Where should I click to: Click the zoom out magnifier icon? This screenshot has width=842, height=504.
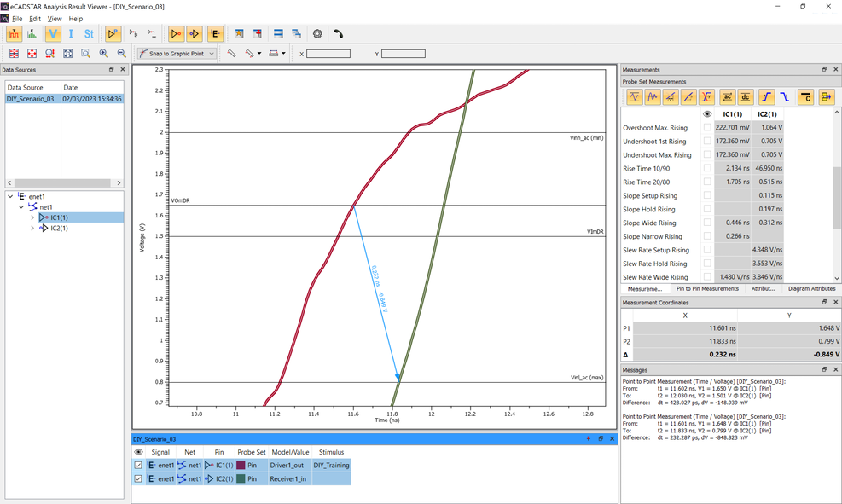[122, 54]
